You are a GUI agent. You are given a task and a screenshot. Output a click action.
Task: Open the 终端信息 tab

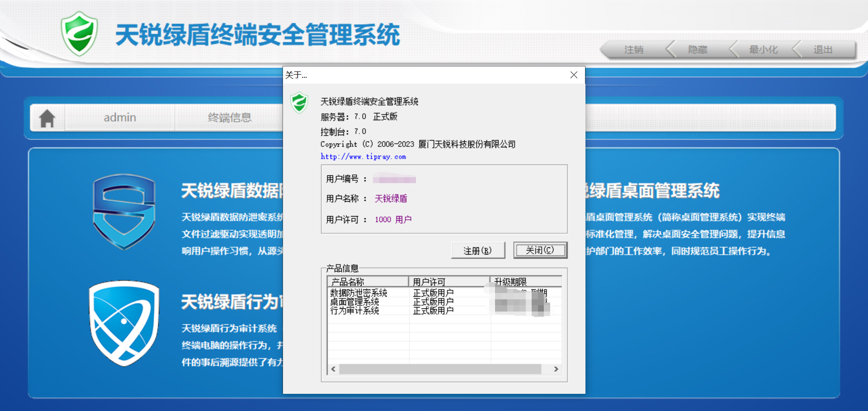point(230,118)
